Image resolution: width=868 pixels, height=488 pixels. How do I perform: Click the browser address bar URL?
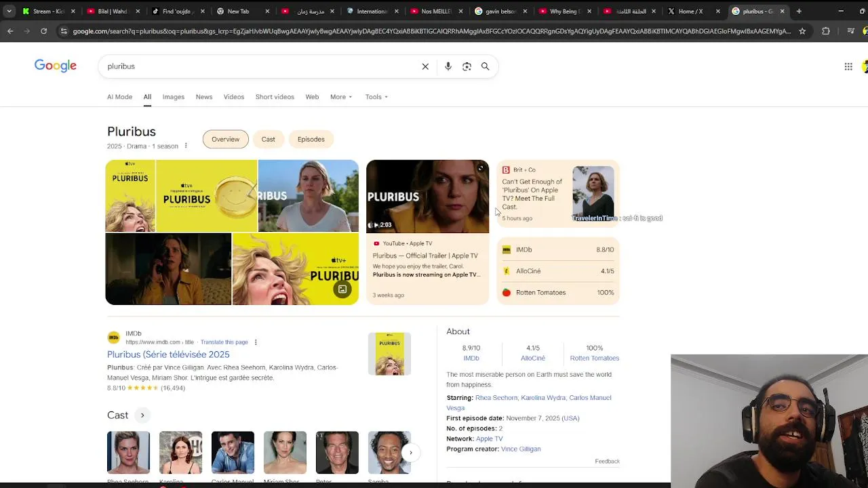tap(431, 31)
